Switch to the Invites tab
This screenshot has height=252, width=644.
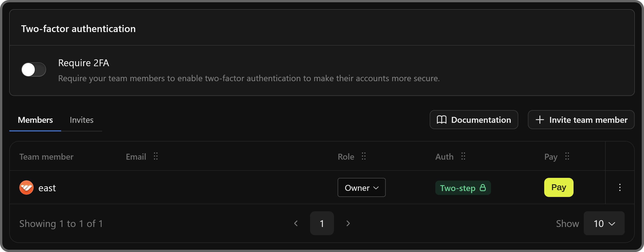(x=82, y=120)
